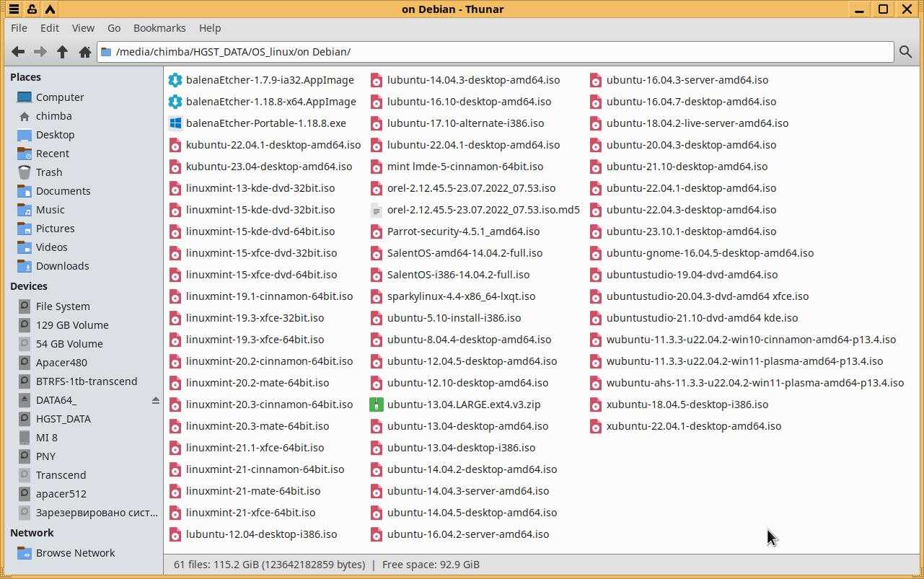This screenshot has width=924, height=579.
Task: Select lubuntu-12.04-desktop-i386.iso file name
Action: (261, 534)
